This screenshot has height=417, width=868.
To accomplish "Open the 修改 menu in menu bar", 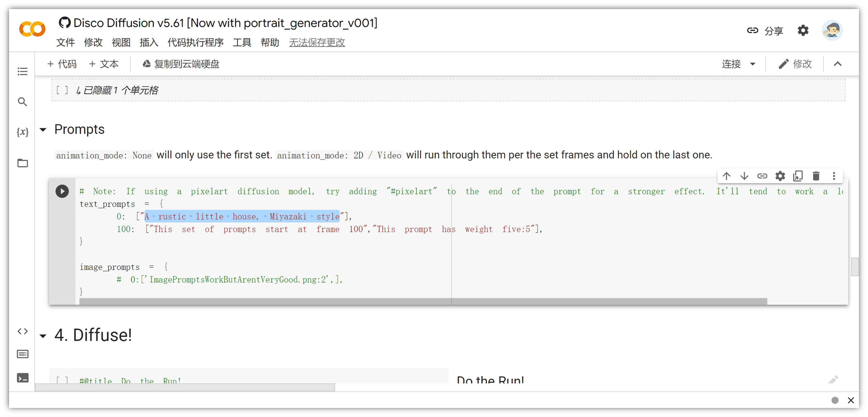I will [x=93, y=42].
